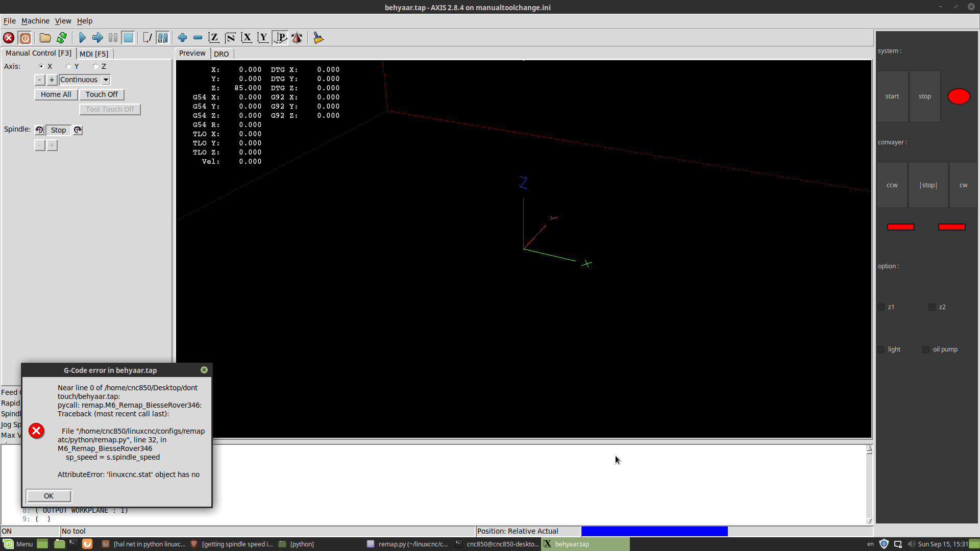Switch to DRO tab
Image resolution: width=980 pixels, height=551 pixels.
[222, 54]
